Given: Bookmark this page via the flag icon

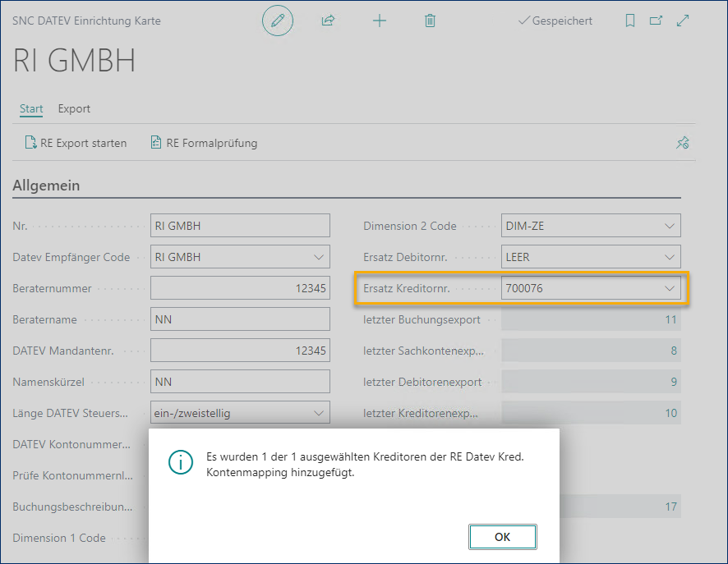Looking at the screenshot, I should 629,21.
